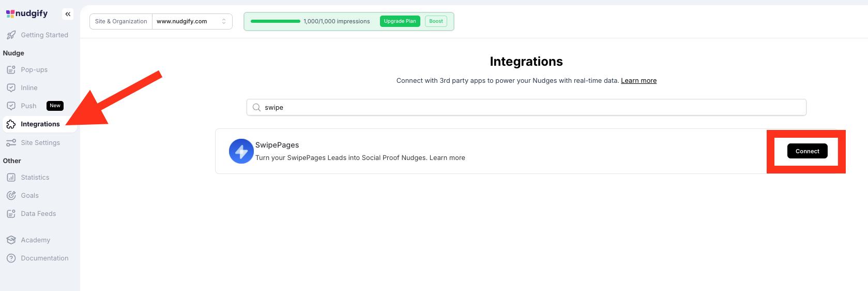868x291 pixels.
Task: Click the search magnifier icon
Action: click(x=256, y=108)
